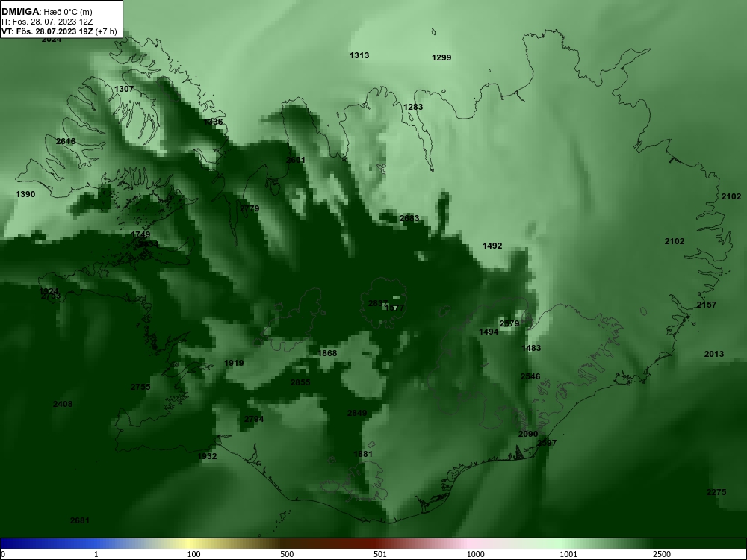Click the 2601 height value

[295, 160]
